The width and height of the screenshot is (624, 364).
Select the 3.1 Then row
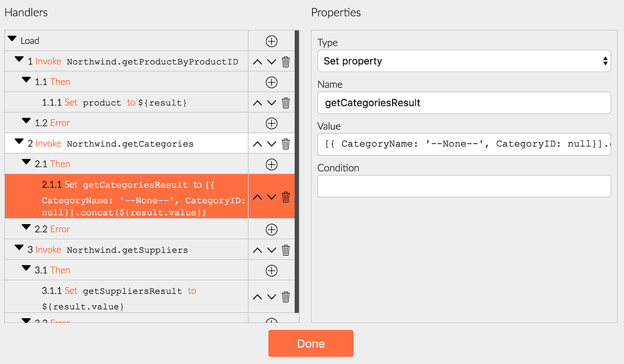127,270
